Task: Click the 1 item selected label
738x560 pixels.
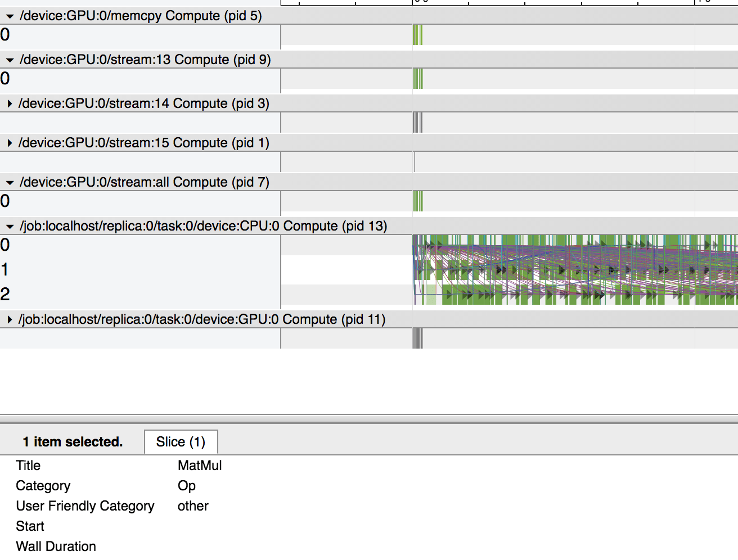Action: click(x=72, y=441)
